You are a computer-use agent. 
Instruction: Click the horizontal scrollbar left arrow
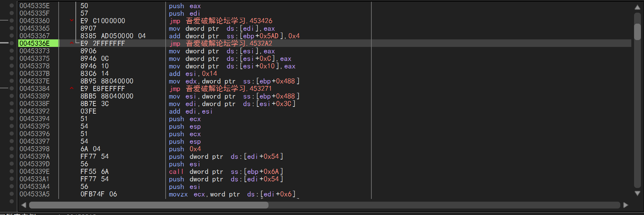click(x=24, y=205)
